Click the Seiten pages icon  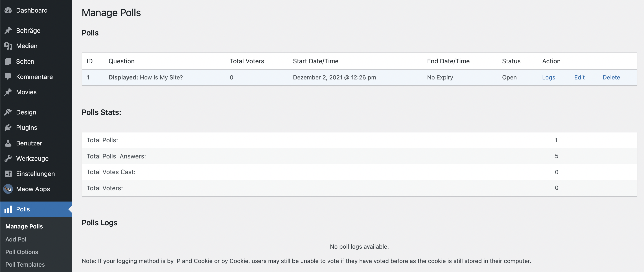(x=8, y=61)
